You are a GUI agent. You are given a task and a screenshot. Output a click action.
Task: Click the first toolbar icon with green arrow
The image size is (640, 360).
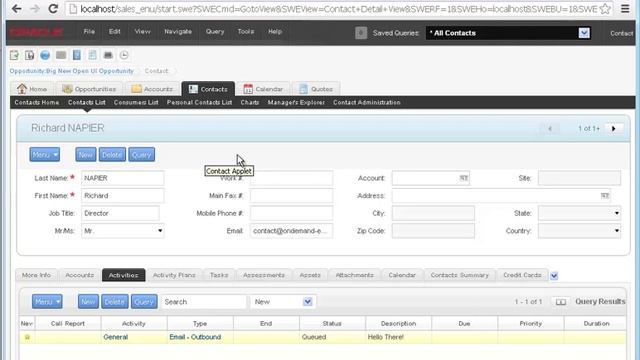coord(14,55)
